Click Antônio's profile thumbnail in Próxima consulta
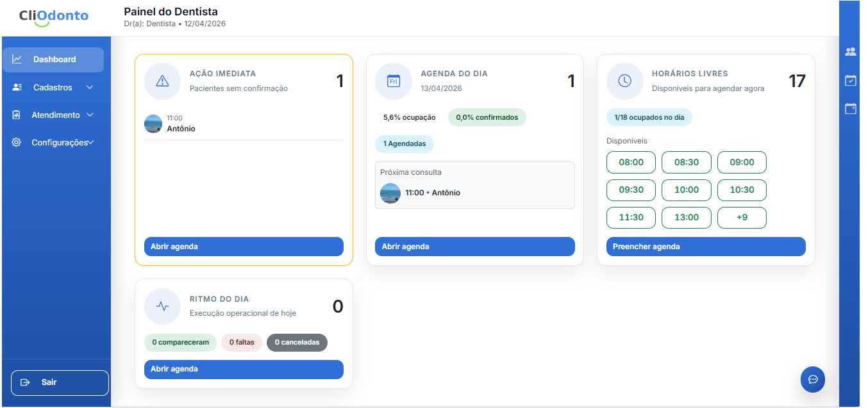The height and width of the screenshot is (408, 868). tap(390, 193)
